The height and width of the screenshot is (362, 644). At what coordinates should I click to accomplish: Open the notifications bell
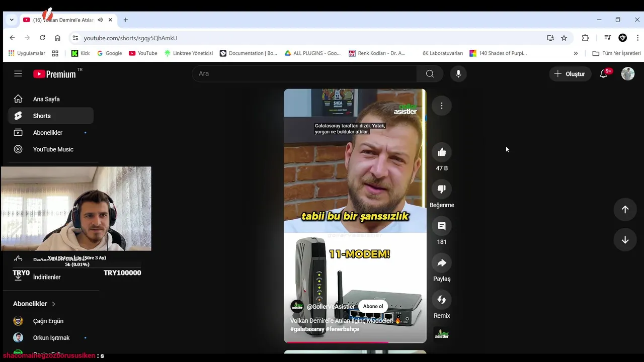(x=604, y=74)
